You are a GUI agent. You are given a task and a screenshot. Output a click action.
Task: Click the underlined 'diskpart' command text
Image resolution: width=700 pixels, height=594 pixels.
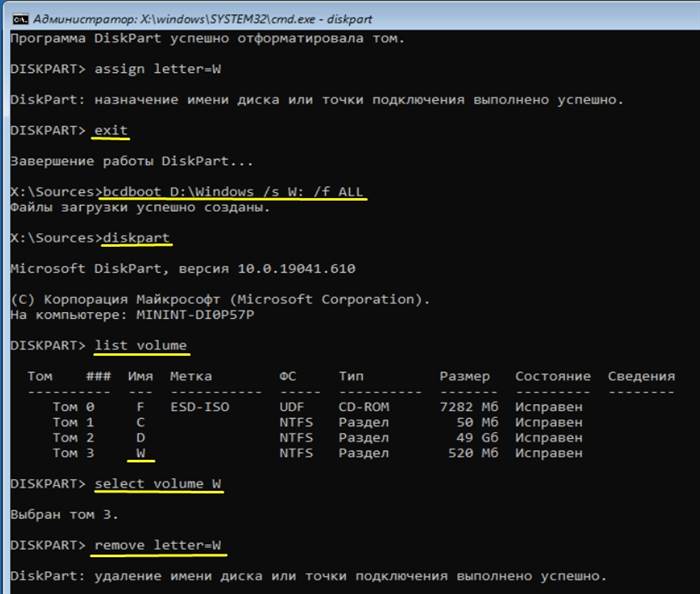(136, 237)
